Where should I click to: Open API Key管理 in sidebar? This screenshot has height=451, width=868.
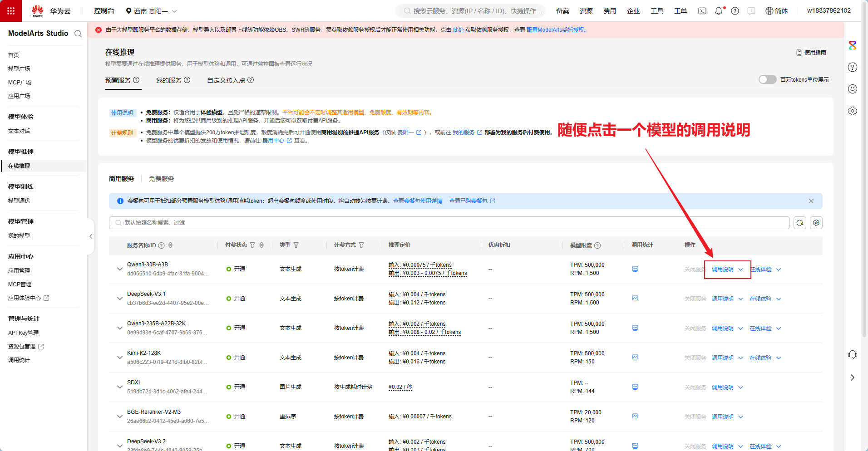click(24, 333)
